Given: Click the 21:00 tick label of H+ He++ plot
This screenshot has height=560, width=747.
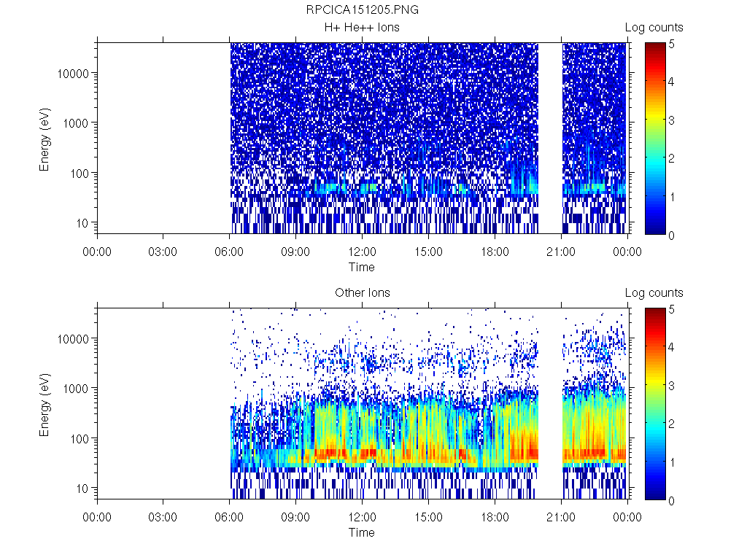Looking at the screenshot, I should coord(561,252).
